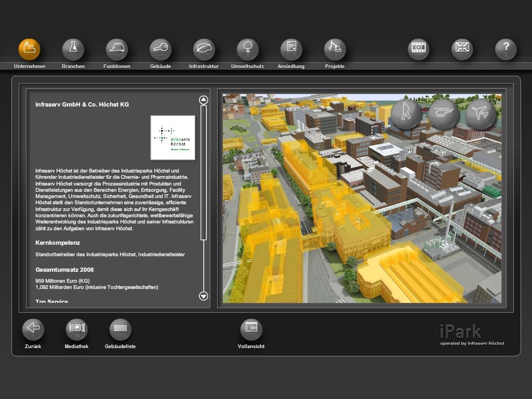Click the Ansiedlung menu label
The width and height of the screenshot is (532, 399).
click(291, 66)
